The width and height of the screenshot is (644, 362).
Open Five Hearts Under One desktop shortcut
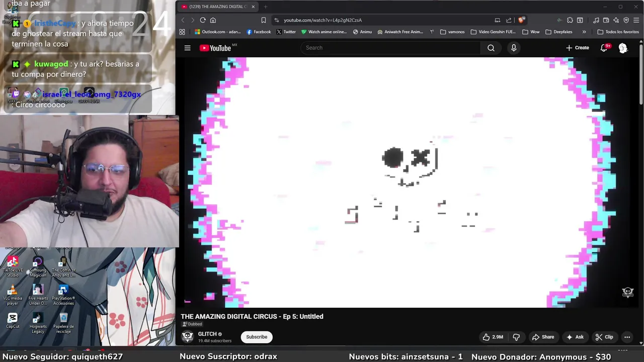pyautogui.click(x=38, y=295)
